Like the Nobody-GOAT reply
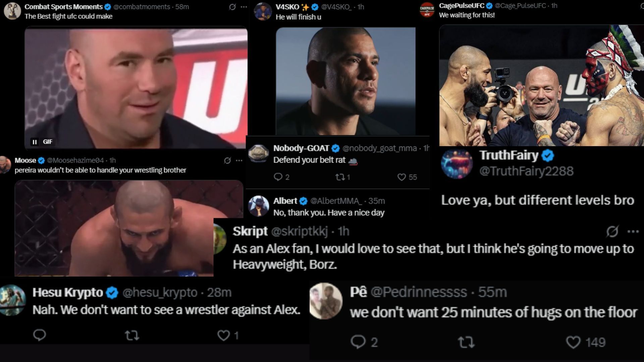Screen dimensions: 644x362 [401, 177]
